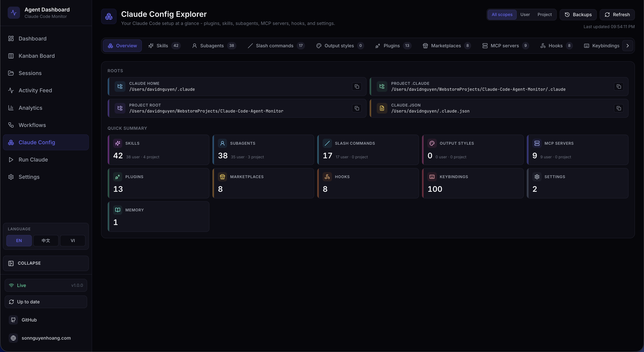Image resolution: width=644 pixels, height=352 pixels.
Task: Open Sessions in sidebar
Action: [x=46, y=73]
